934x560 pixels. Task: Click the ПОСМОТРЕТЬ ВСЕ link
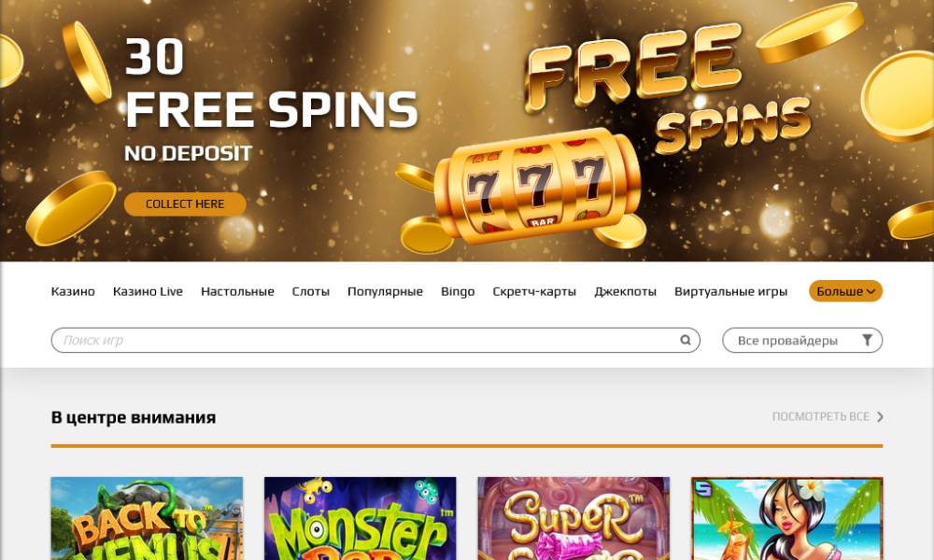(820, 416)
